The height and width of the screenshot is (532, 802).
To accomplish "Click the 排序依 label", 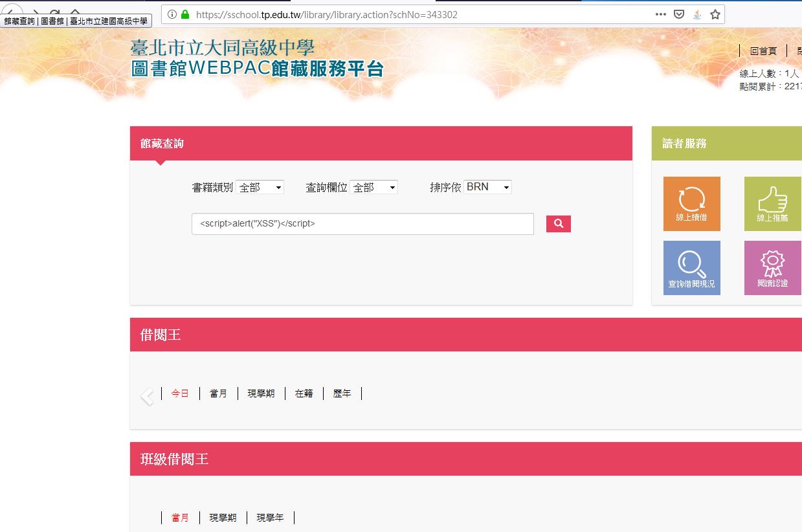I will (445, 187).
